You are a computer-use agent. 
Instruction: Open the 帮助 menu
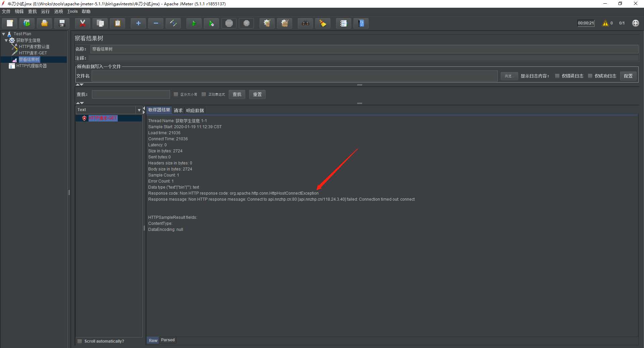coord(86,11)
